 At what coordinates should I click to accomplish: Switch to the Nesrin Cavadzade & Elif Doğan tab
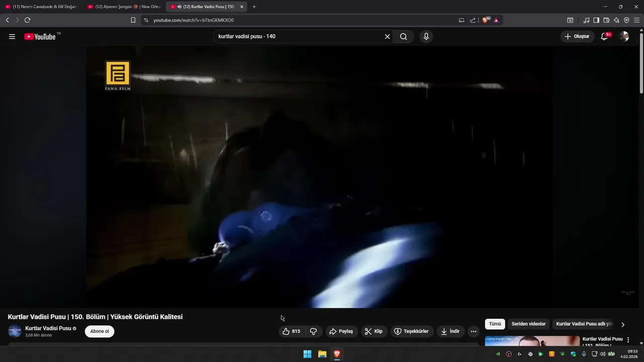pos(41,7)
